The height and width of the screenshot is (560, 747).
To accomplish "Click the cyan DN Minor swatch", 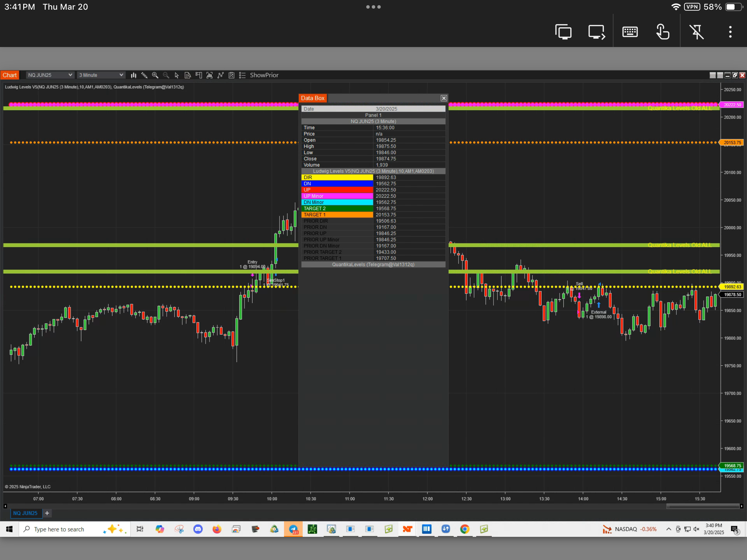I will point(337,202).
